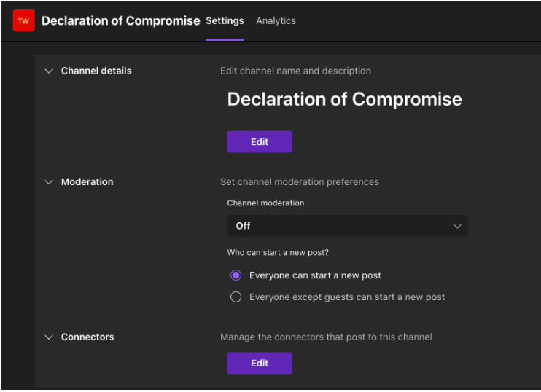Click Declaration of Compromise title in header bar

pos(120,20)
